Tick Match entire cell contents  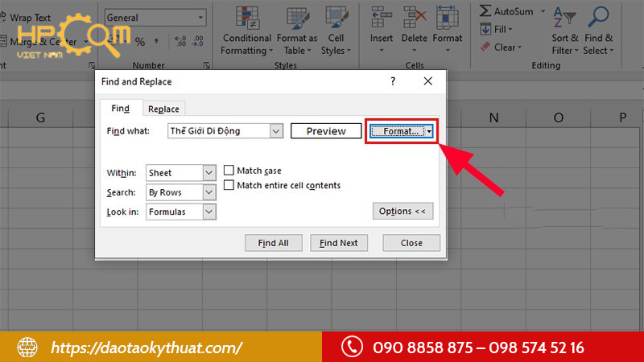click(x=229, y=185)
